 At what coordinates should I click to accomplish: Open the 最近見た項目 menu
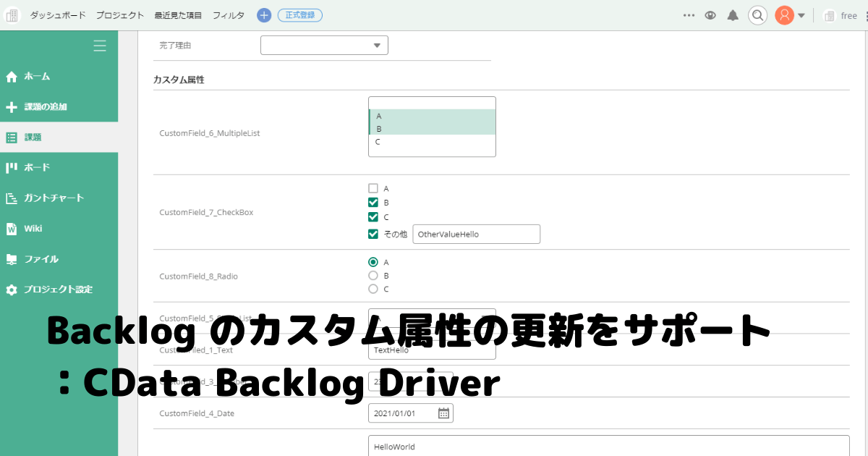179,15
